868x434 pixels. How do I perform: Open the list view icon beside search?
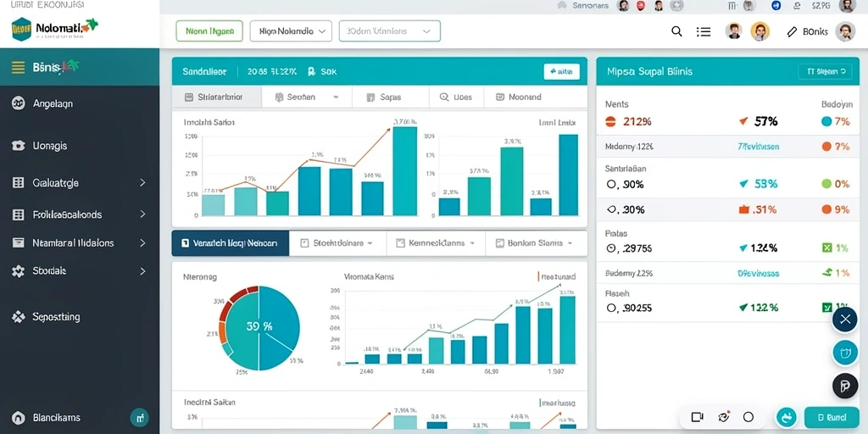click(x=704, y=31)
